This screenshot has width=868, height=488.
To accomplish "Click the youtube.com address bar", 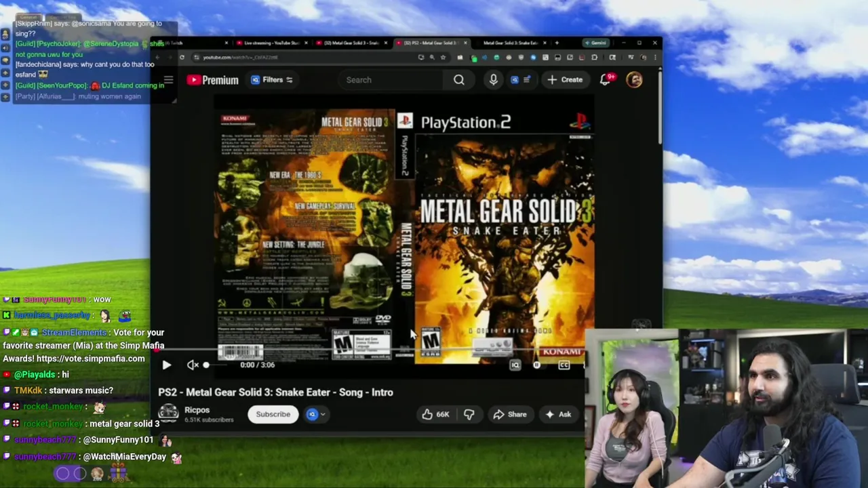I will tap(305, 58).
